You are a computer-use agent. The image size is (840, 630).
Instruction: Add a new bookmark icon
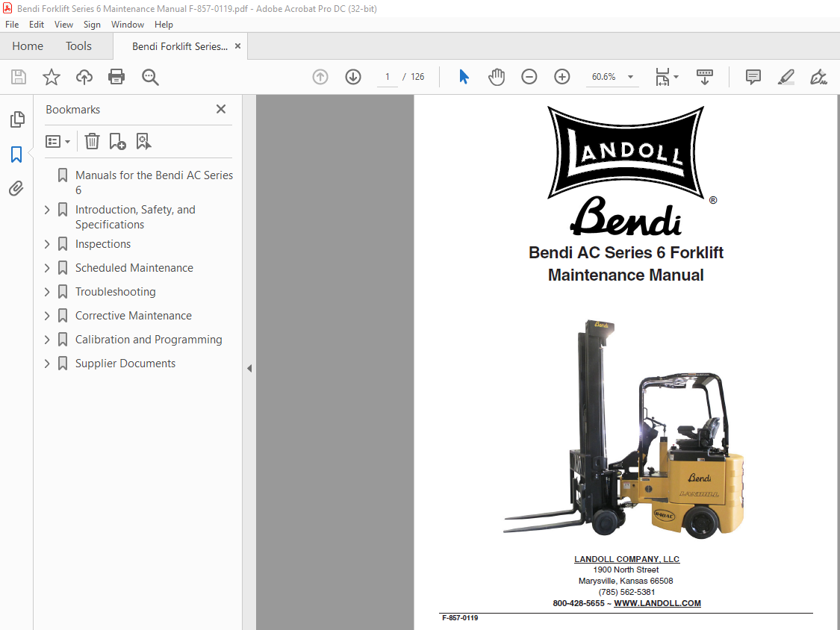pos(117,141)
